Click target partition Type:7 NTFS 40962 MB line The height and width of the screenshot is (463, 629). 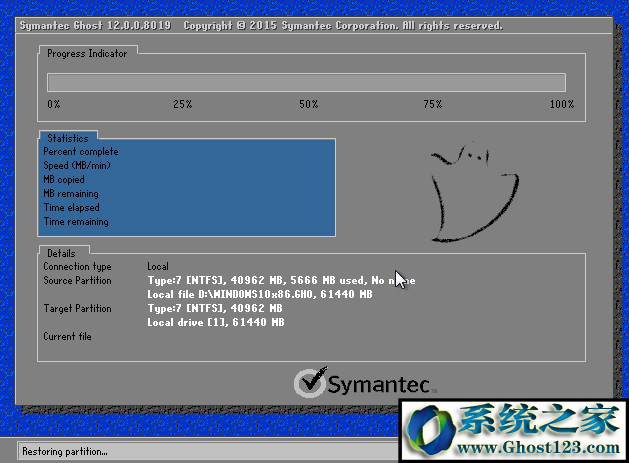click(x=215, y=309)
